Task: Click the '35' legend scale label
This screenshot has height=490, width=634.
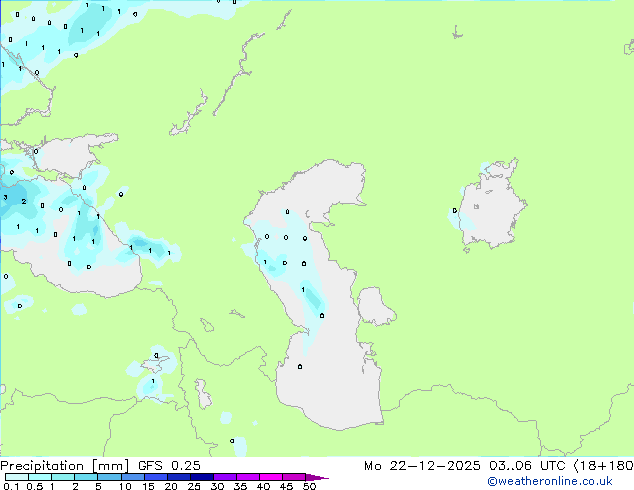Action: [240, 486]
